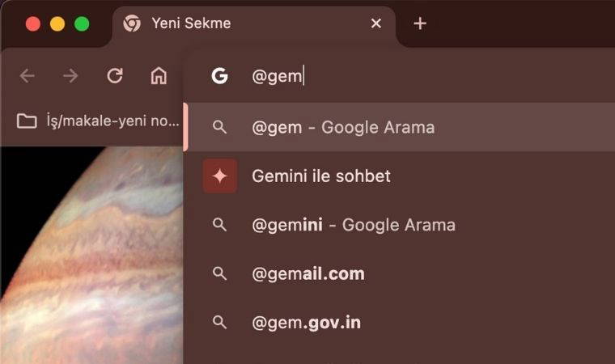Select the "@gemini - Google Arama" suggestion
This screenshot has width=615, height=364.
pos(354,225)
